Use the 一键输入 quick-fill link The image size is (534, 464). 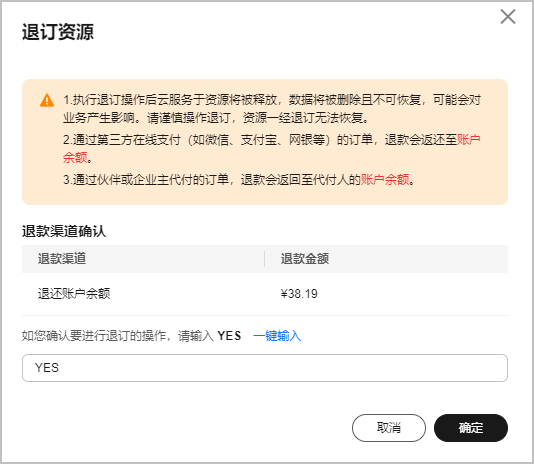coord(277,336)
